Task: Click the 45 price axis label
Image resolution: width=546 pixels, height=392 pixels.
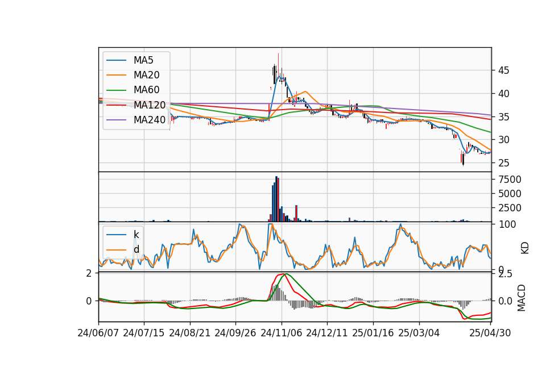Action: pos(503,70)
